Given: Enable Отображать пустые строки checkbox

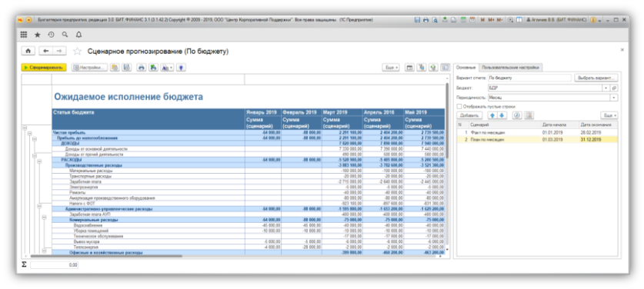Looking at the screenshot, I should point(459,106).
